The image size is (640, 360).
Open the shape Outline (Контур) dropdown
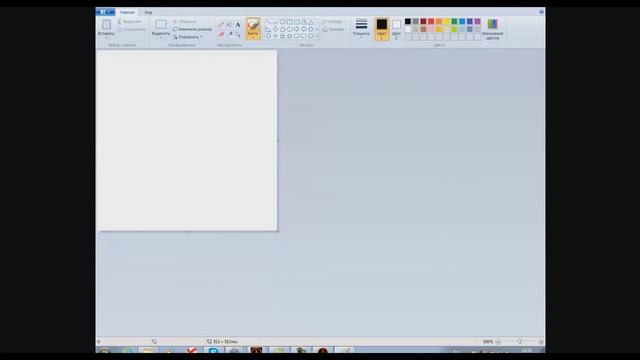point(333,22)
